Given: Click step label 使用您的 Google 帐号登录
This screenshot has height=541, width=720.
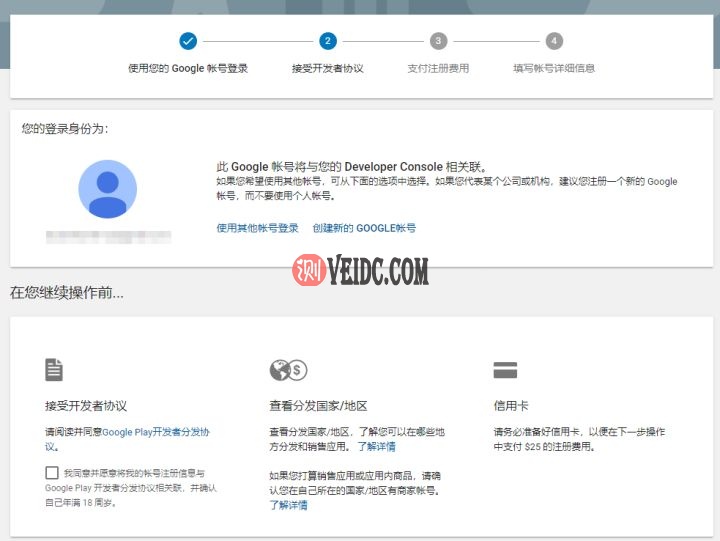Looking at the screenshot, I should click(188, 68).
